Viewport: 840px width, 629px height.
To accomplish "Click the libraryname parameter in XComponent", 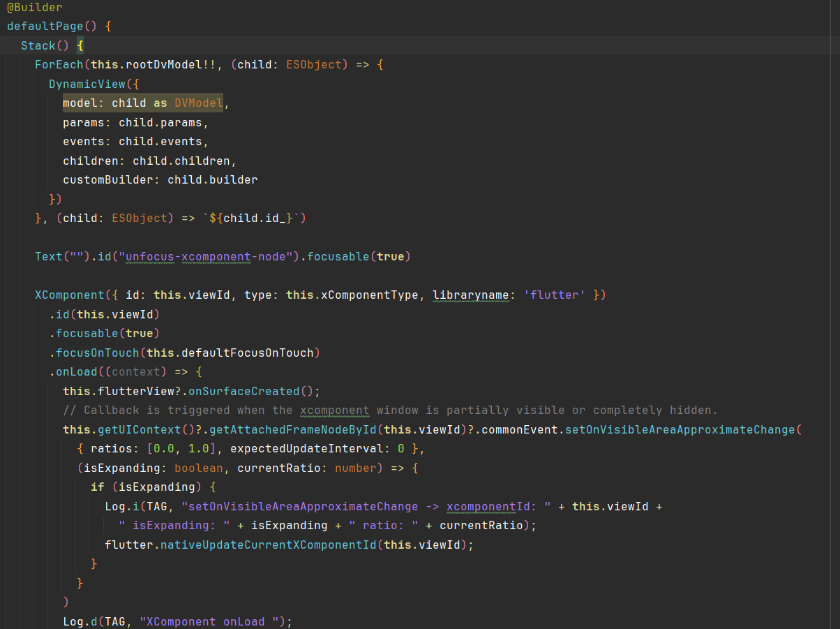I will [x=471, y=295].
